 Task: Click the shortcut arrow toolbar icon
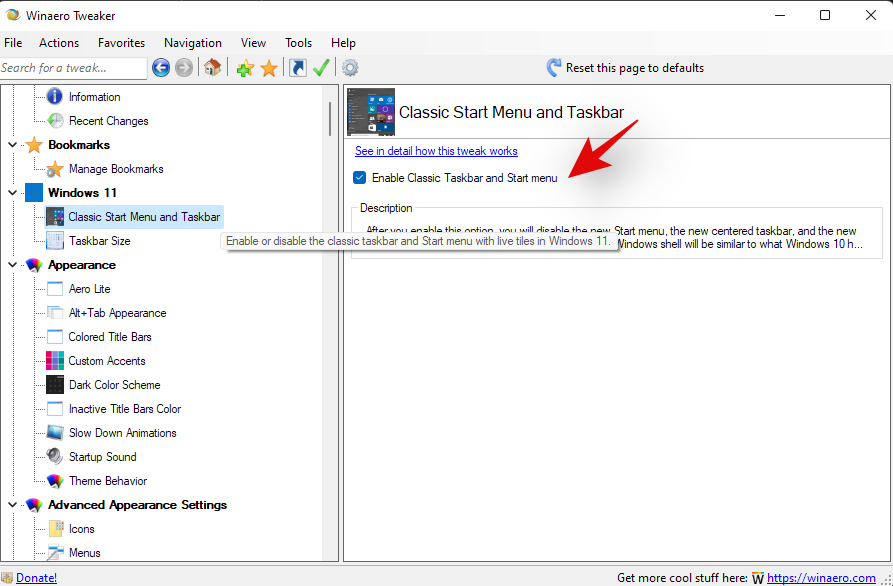pyautogui.click(x=297, y=68)
